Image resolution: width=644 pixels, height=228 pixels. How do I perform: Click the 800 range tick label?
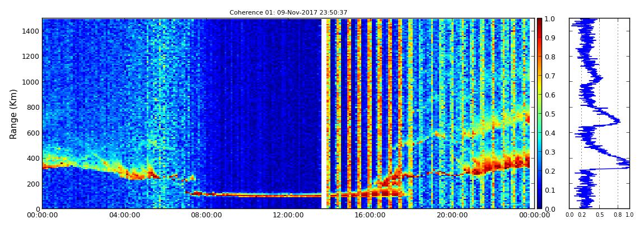[x=33, y=107]
